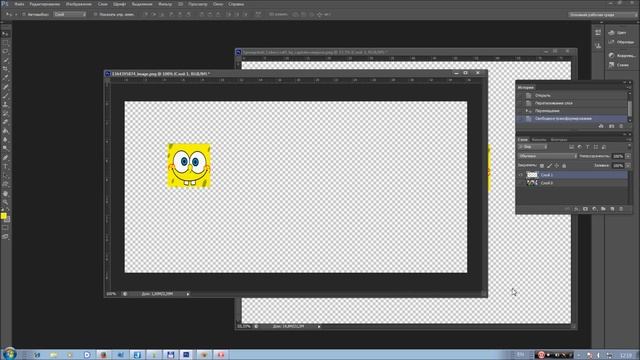Open the Редактирование menu
The height and width of the screenshot is (360, 640).
point(44,4)
